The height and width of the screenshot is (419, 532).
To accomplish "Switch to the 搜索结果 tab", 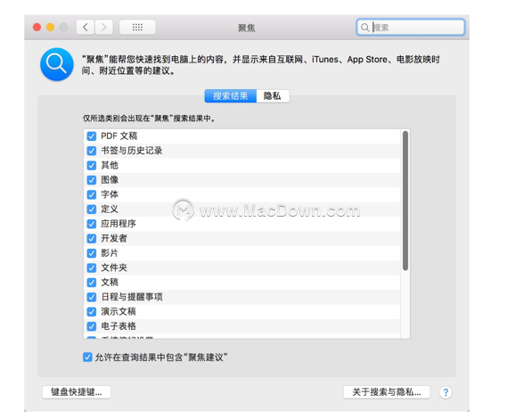I will [x=231, y=96].
